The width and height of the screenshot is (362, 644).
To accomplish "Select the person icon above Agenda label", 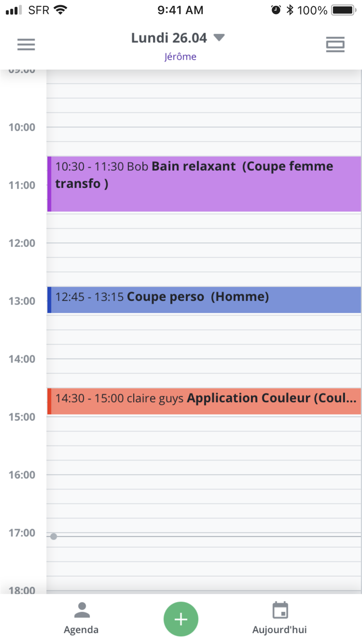I will 81,610.
